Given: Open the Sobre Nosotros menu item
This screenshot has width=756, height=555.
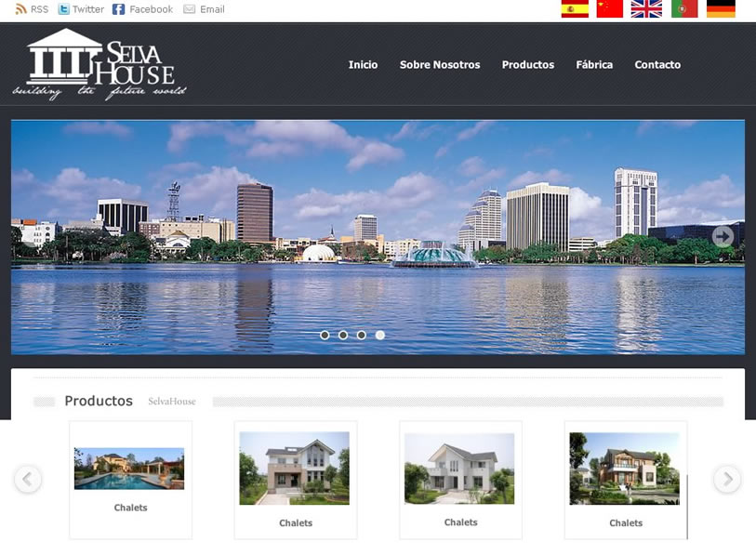Looking at the screenshot, I should pos(440,65).
